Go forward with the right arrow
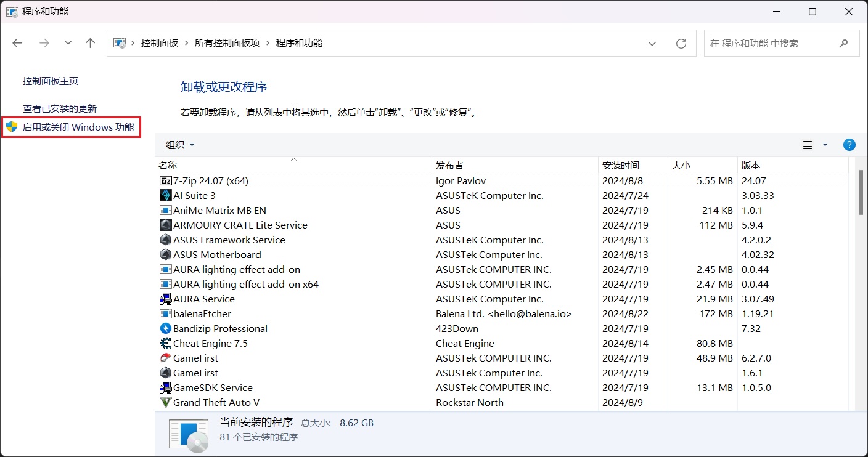This screenshot has height=457, width=868. click(x=44, y=43)
